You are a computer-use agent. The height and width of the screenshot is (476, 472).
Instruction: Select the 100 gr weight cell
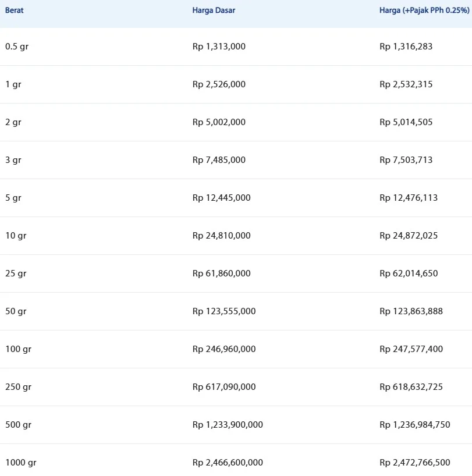point(18,349)
